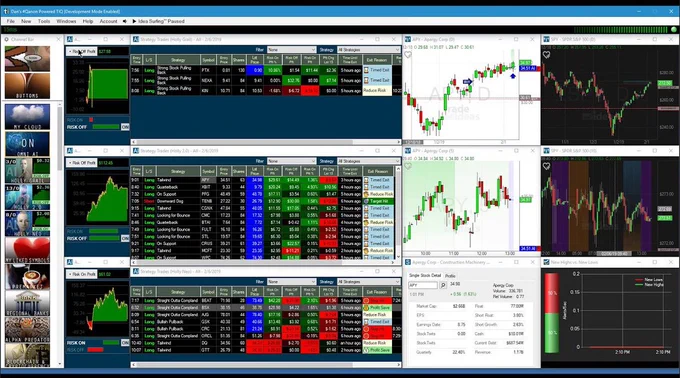Click the APY symbol input field
This screenshot has width=680, height=378.
[423, 285]
